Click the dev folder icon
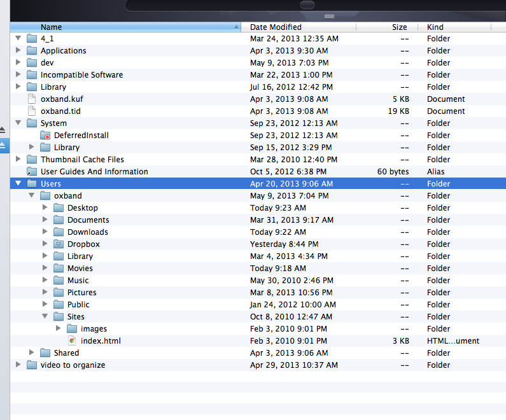The width and height of the screenshot is (506, 420). click(32, 62)
